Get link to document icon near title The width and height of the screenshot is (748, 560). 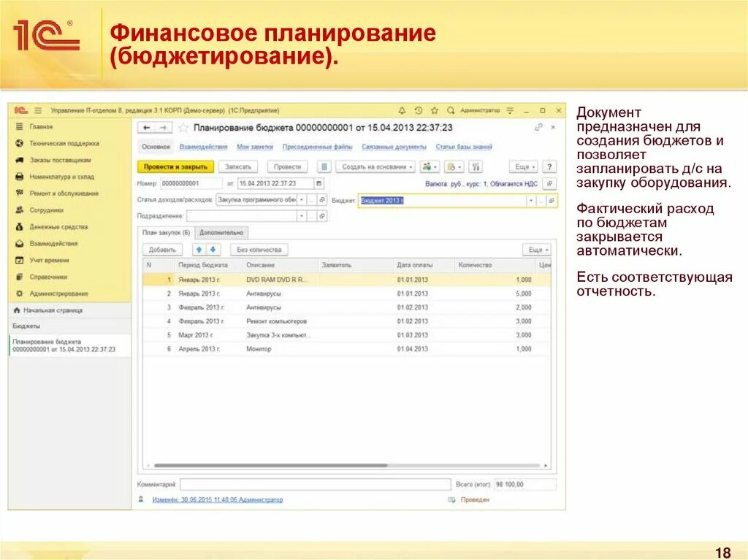coord(538,127)
